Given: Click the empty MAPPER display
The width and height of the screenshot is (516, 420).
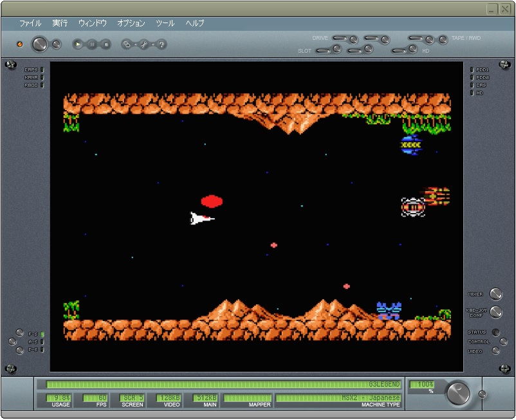Looking at the screenshot, I should pyautogui.click(x=248, y=397).
